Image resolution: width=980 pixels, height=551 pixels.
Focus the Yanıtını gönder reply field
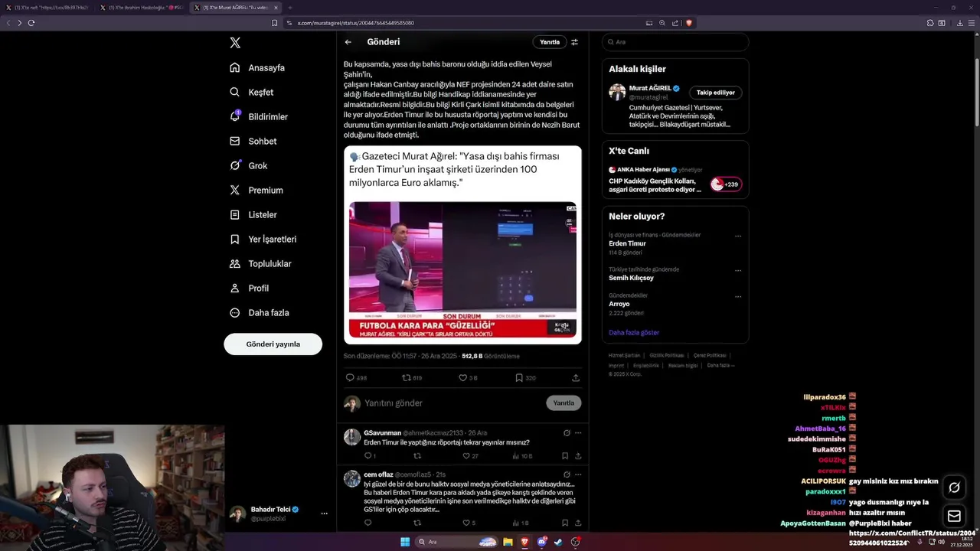(452, 403)
